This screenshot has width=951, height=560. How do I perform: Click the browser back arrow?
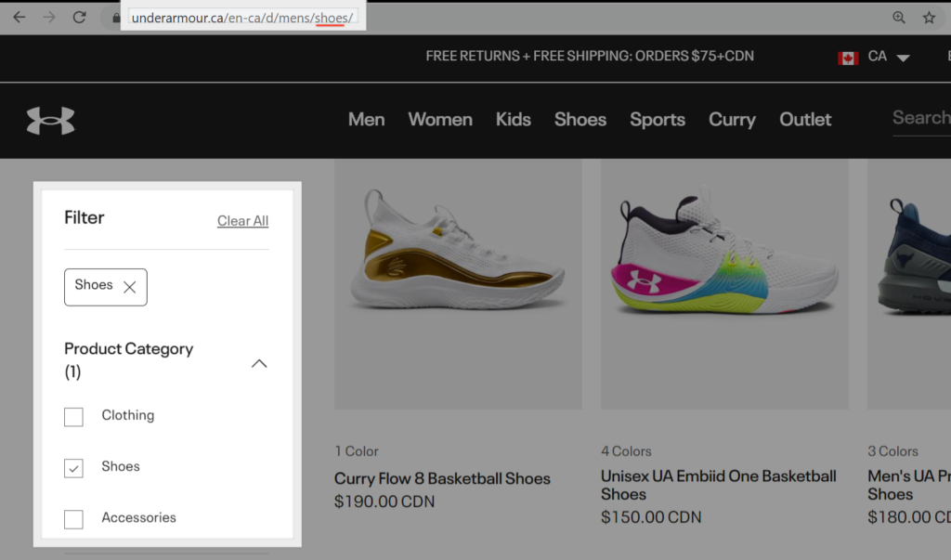pos(19,17)
